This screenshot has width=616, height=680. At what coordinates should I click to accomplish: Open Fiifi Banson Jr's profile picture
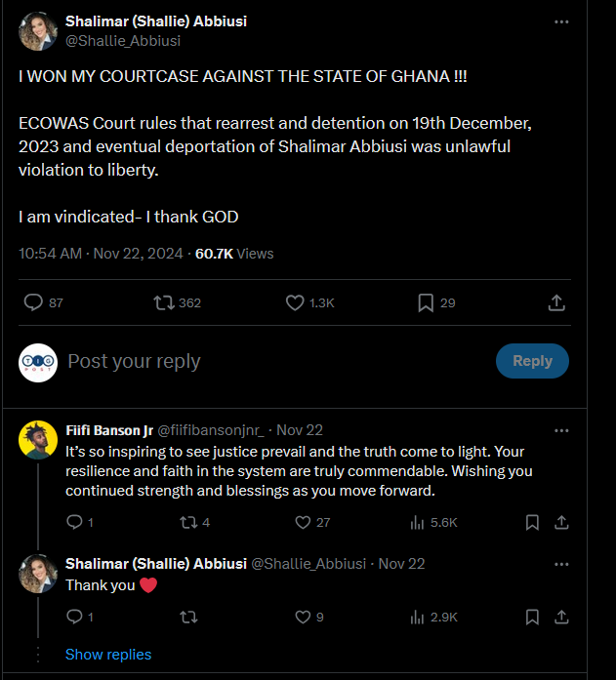38,440
